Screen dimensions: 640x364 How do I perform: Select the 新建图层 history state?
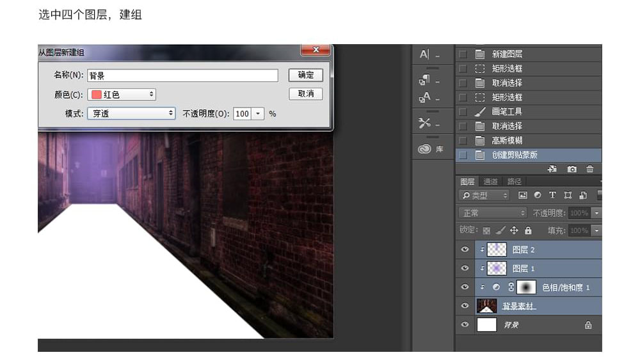click(528, 54)
